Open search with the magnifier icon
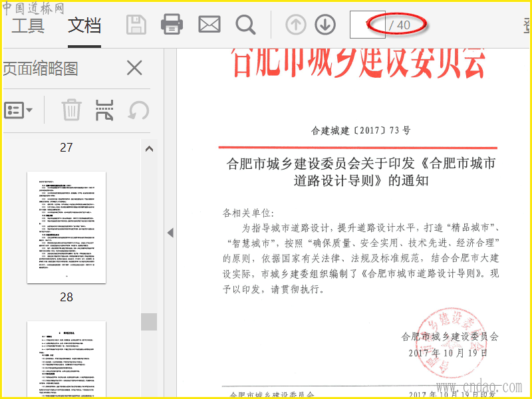The height and width of the screenshot is (399, 532). point(245,25)
